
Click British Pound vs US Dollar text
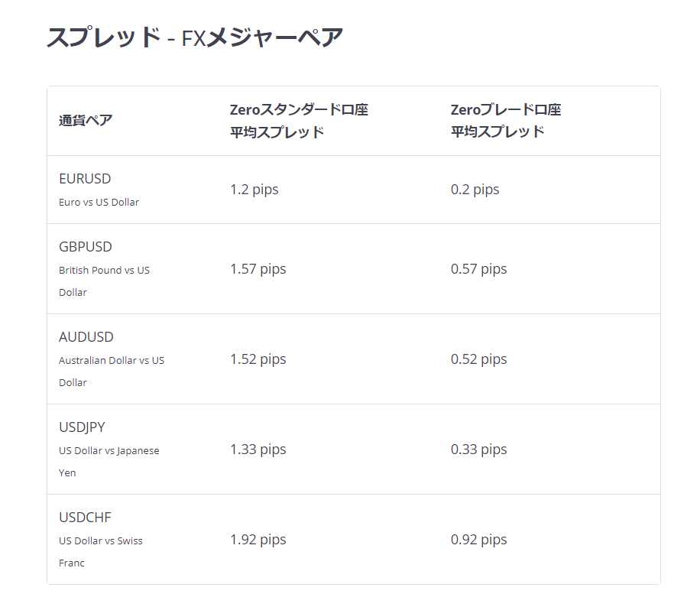[104, 281]
